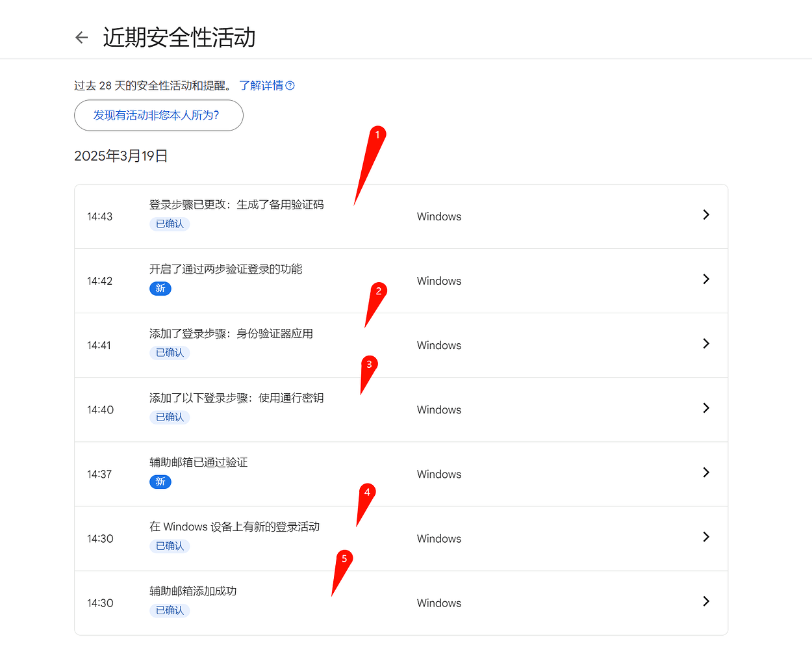Image resolution: width=812 pixels, height=650 pixels.
Task: Expand the chevron on the 14:43 activity row
Action: (x=706, y=215)
